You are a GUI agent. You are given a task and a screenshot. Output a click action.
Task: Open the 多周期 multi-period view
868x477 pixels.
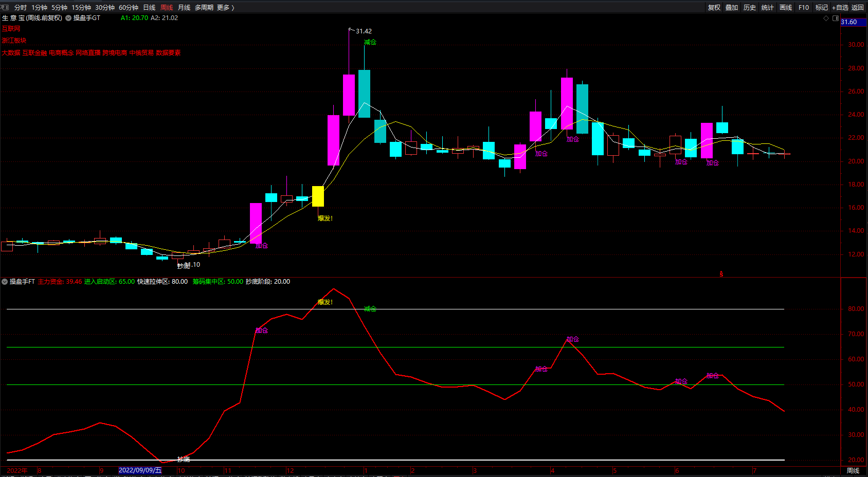tap(204, 8)
